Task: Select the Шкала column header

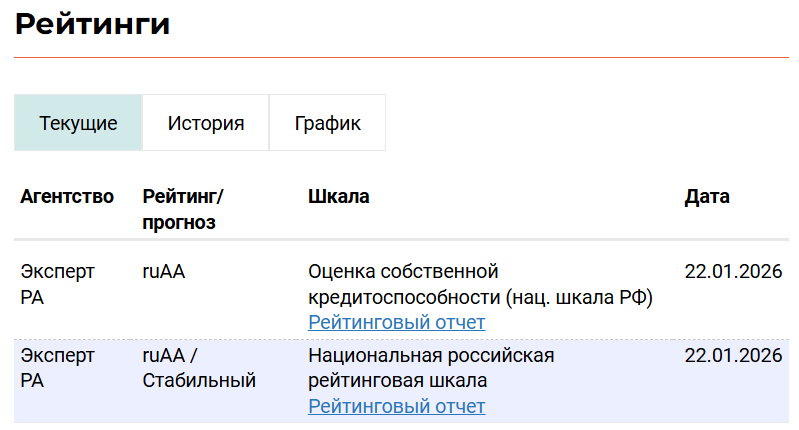Action: (x=339, y=196)
